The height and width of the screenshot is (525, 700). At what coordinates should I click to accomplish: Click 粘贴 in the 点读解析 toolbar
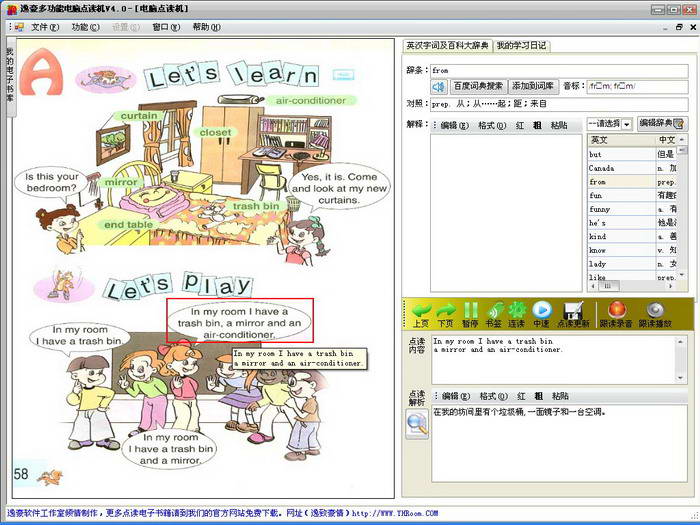[x=560, y=396]
